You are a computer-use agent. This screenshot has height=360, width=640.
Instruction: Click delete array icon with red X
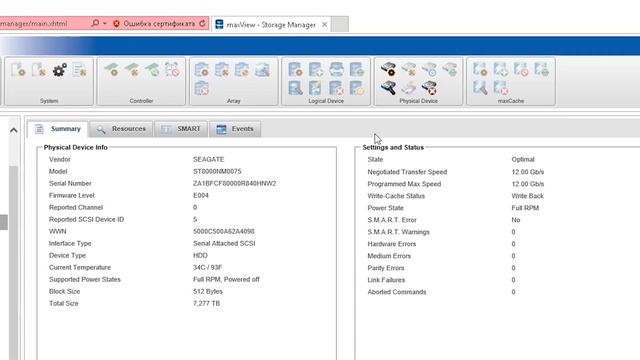[202, 88]
